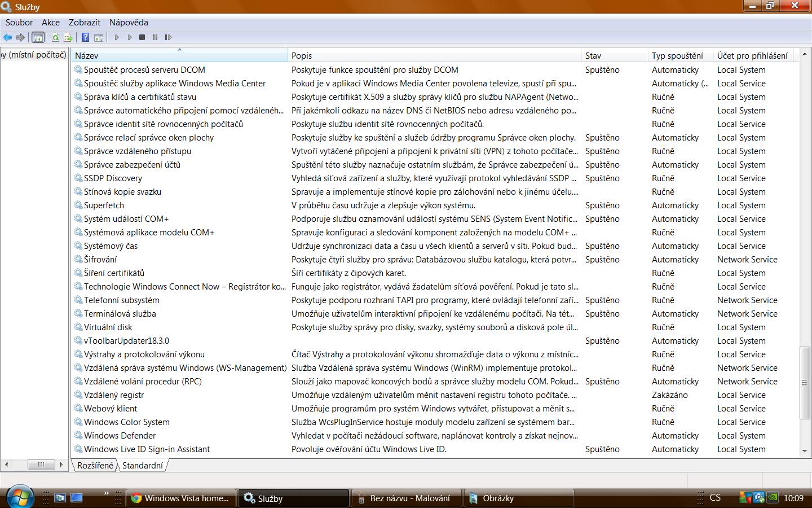Click the vertical scrollbar down arrow
Image resolution: width=812 pixels, height=508 pixels.
805,451
